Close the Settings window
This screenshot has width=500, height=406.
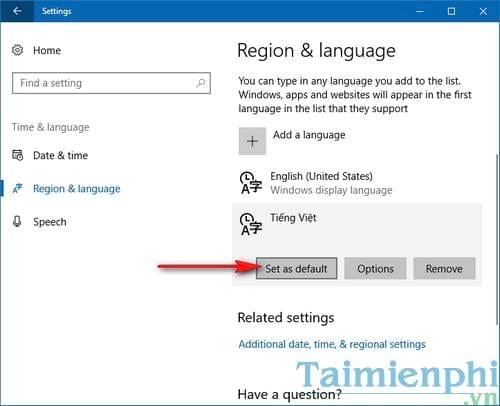coord(483,11)
